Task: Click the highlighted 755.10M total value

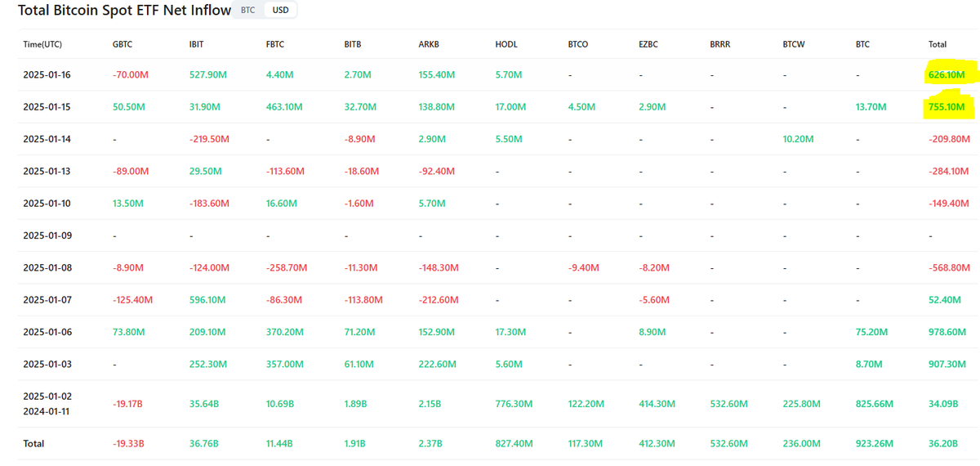Action: pos(947,107)
